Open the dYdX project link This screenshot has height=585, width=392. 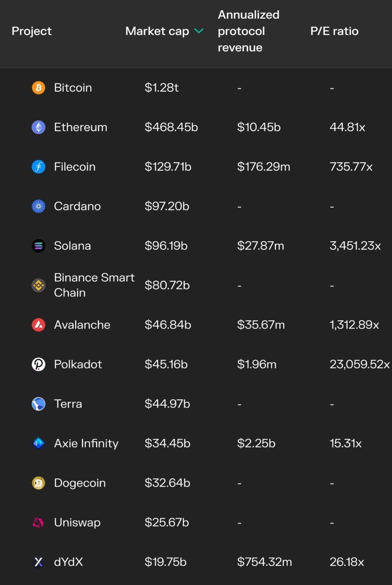pos(69,562)
